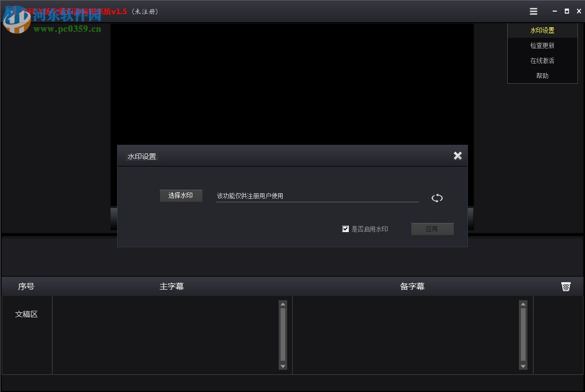The width and height of the screenshot is (585, 392).
Task: Select 在线激活 from the menu
Action: [x=542, y=60]
